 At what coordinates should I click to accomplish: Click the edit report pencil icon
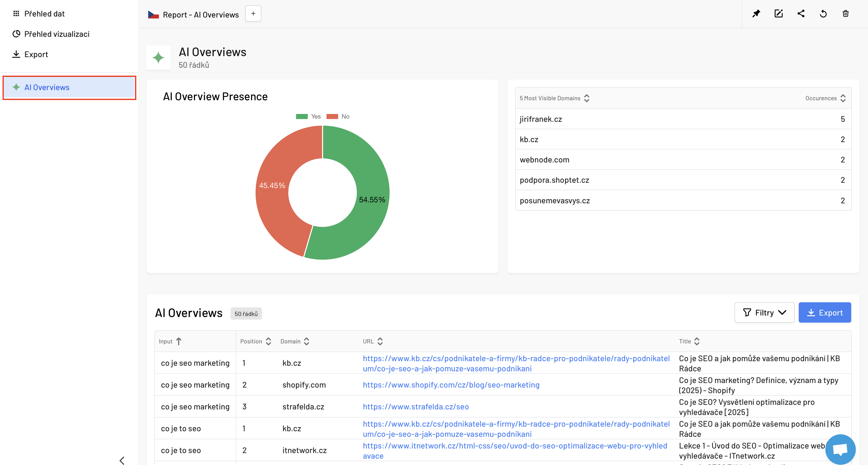click(x=778, y=14)
